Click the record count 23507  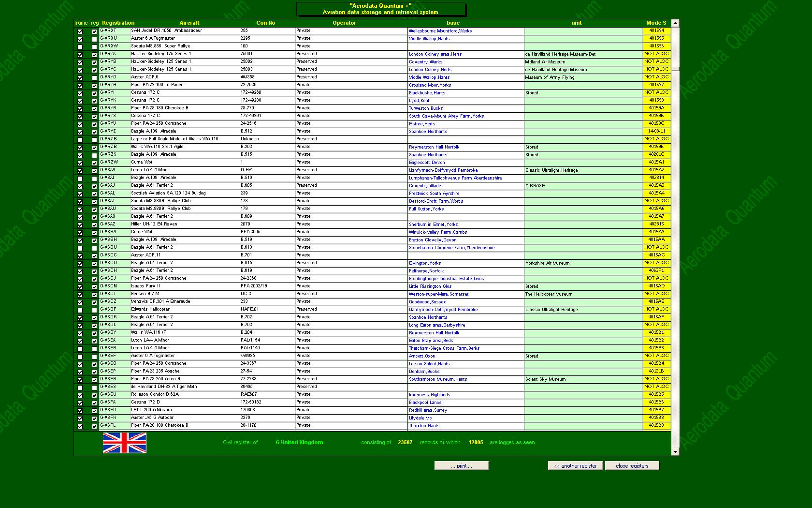pyautogui.click(x=405, y=442)
